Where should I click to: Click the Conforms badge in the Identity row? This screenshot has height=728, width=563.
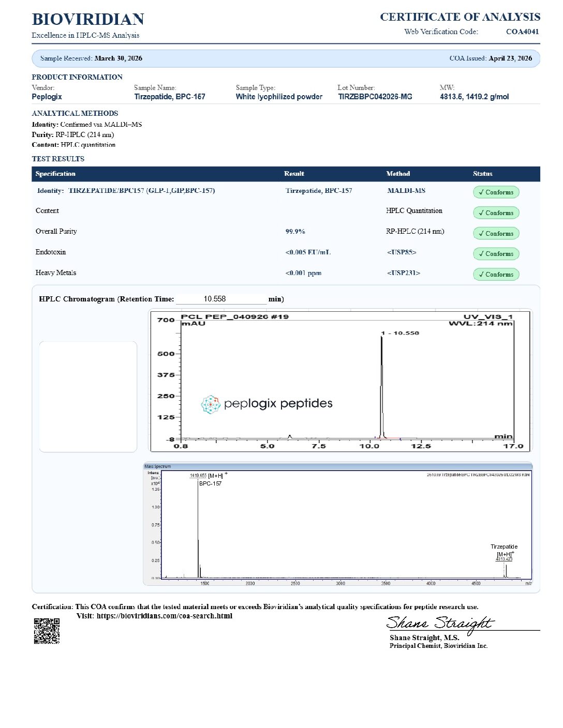pos(496,192)
